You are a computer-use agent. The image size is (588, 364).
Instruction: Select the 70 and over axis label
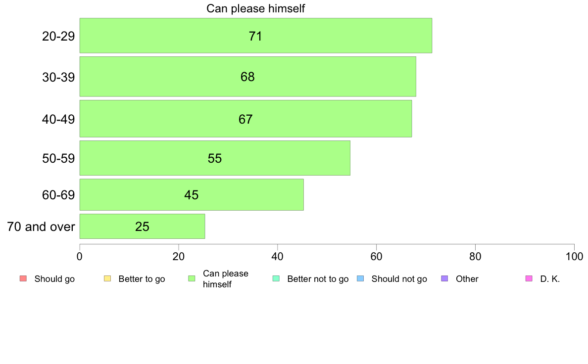[41, 227]
